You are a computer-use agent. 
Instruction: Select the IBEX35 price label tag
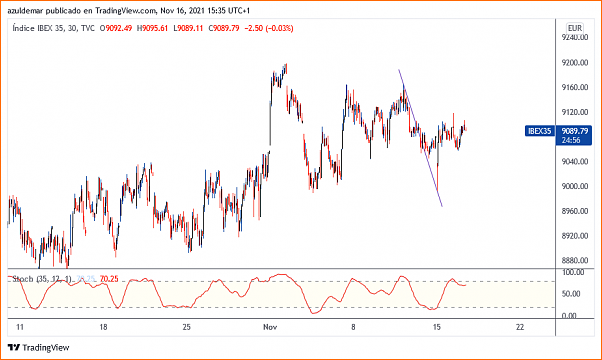pyautogui.click(x=539, y=131)
